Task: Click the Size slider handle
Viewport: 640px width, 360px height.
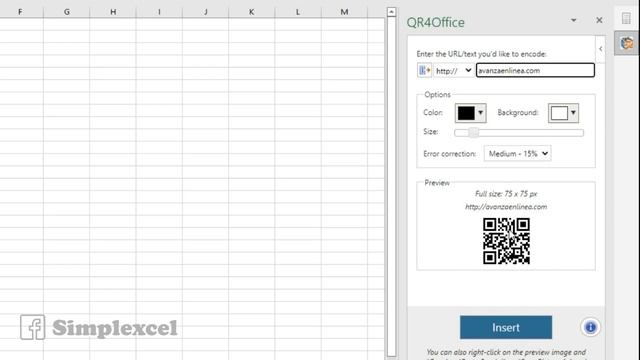Action: 473,132
